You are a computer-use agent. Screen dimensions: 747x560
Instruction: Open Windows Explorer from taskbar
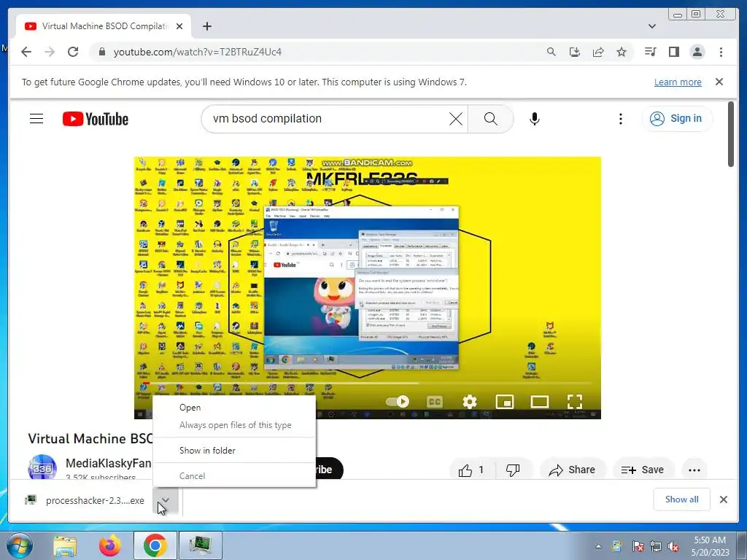tap(65, 545)
